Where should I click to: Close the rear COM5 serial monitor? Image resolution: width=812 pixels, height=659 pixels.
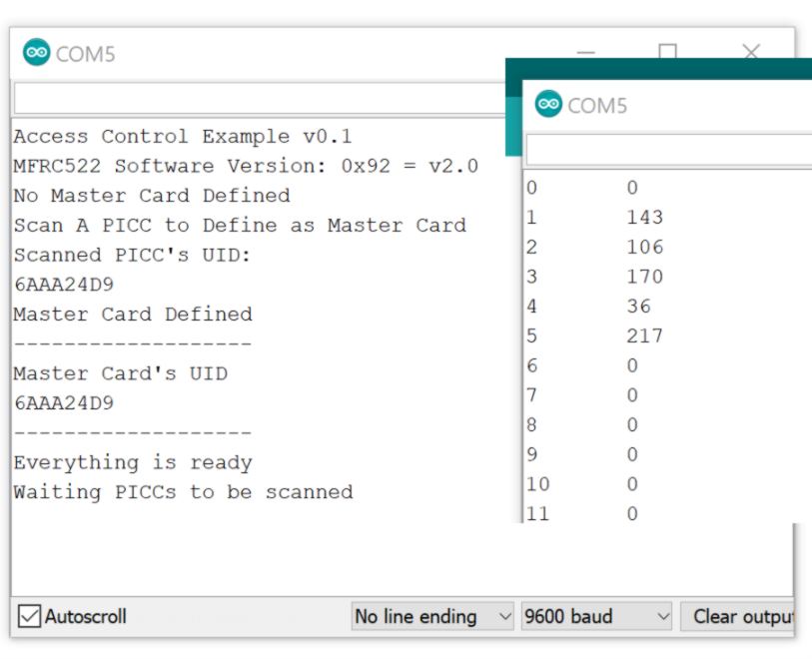tap(751, 53)
